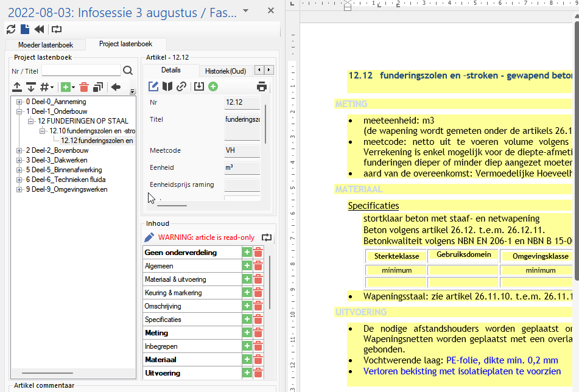Click the blue document icon in top toolbar
Image resolution: width=579 pixels, height=392 pixels.
click(x=25, y=29)
